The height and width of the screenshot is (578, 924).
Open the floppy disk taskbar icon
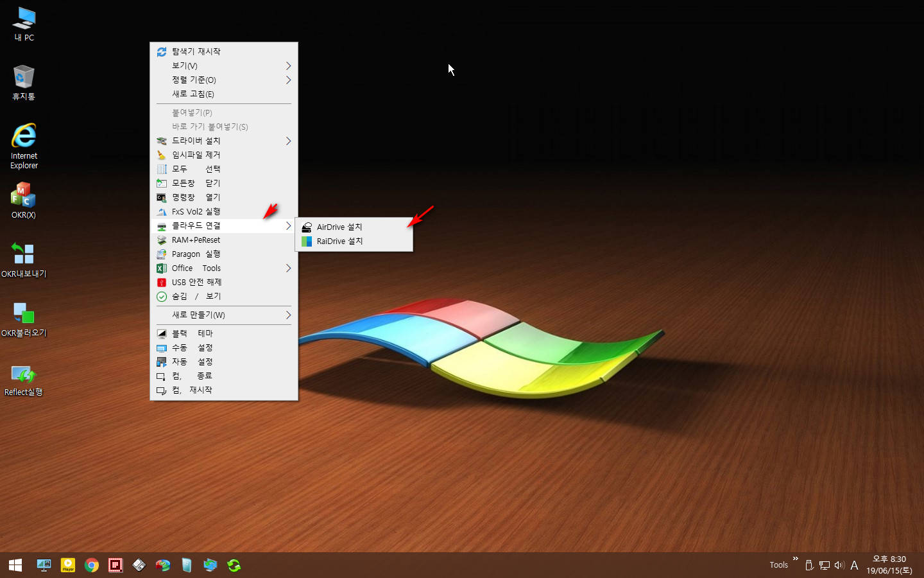point(139,565)
